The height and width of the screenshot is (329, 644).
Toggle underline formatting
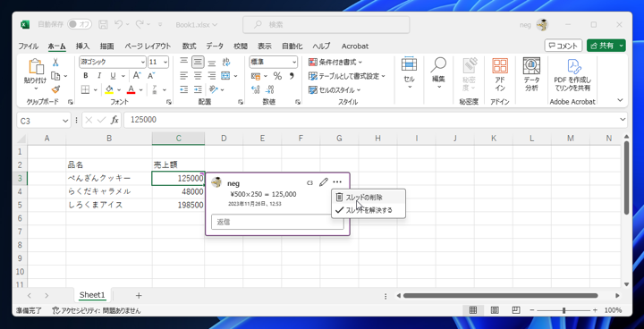pos(112,76)
